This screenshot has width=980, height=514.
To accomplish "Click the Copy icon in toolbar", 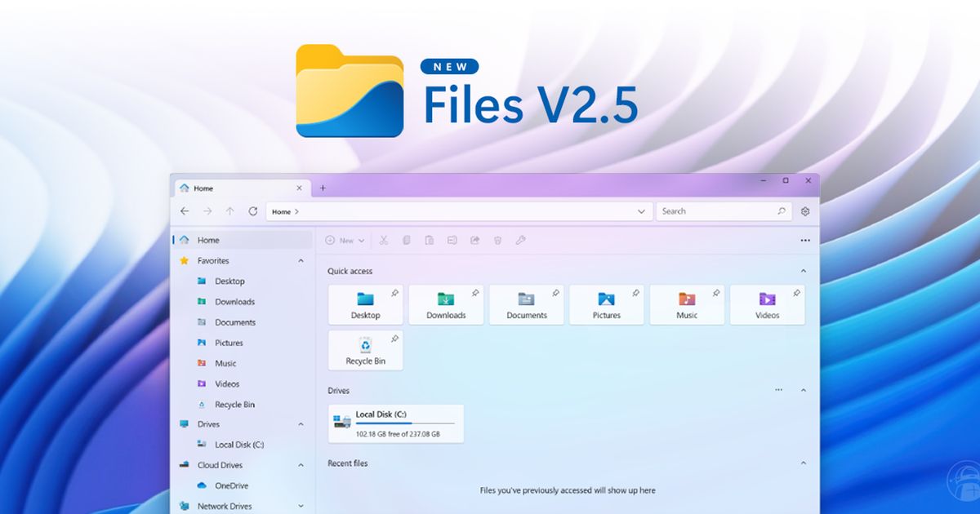I will (406, 241).
